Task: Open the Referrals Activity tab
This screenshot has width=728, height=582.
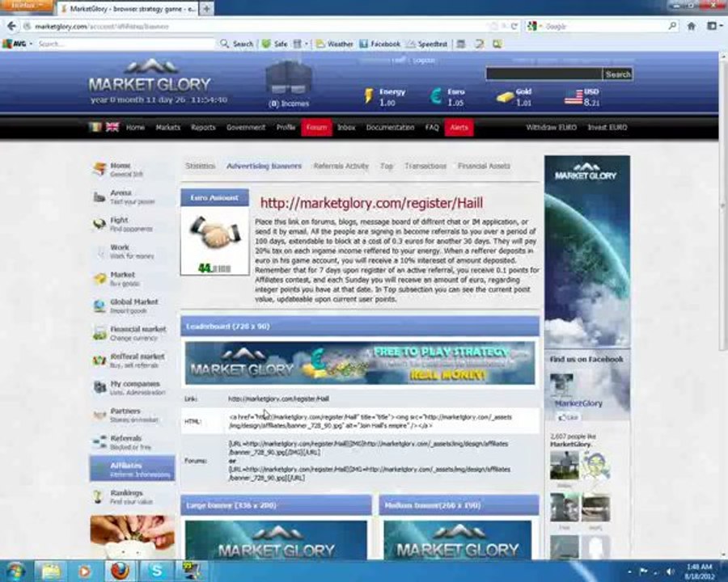Action: (341, 166)
